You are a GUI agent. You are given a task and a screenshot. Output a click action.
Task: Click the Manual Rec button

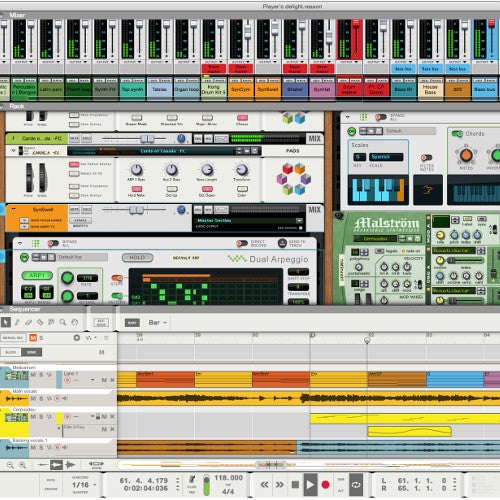(13, 338)
